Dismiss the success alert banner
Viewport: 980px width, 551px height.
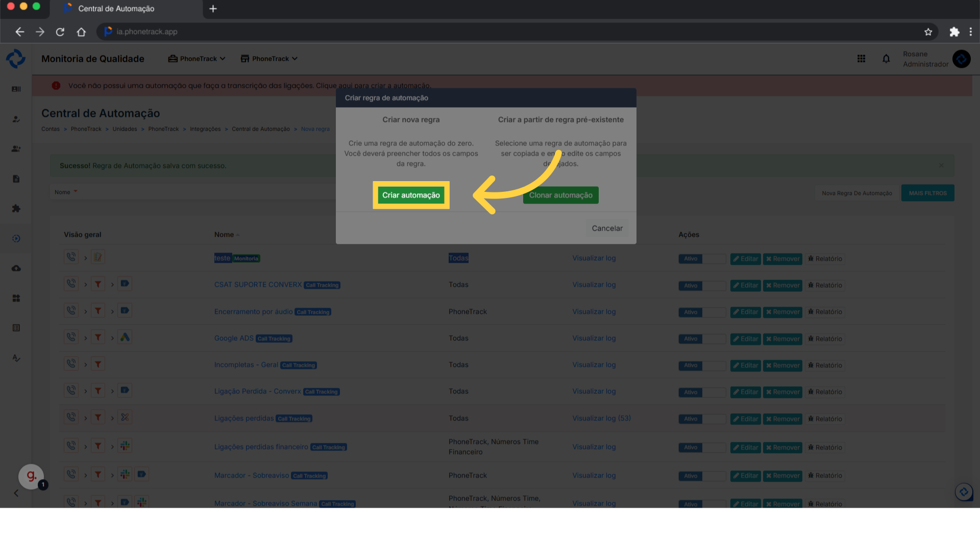pyautogui.click(x=941, y=165)
